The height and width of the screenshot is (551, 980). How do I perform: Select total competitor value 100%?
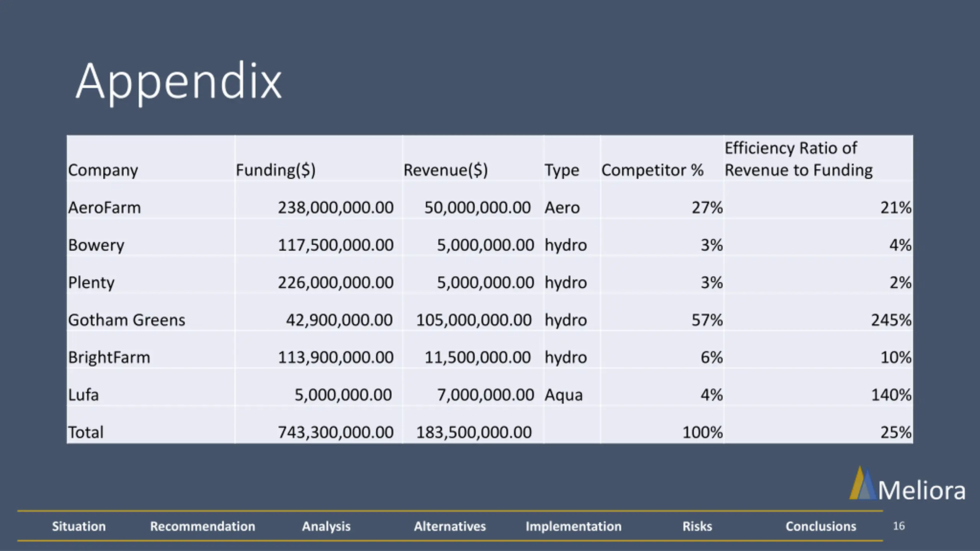(x=703, y=432)
